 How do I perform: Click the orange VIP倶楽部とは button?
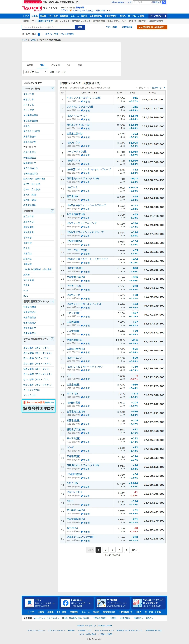click(152, 27)
